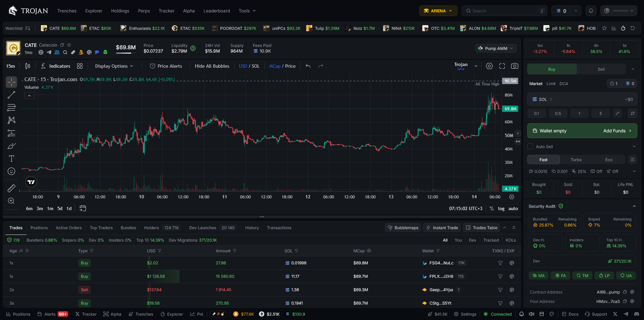The width and height of the screenshot is (644, 320).
Task: Toggle percentage scale on chart
Action: tap(492, 208)
